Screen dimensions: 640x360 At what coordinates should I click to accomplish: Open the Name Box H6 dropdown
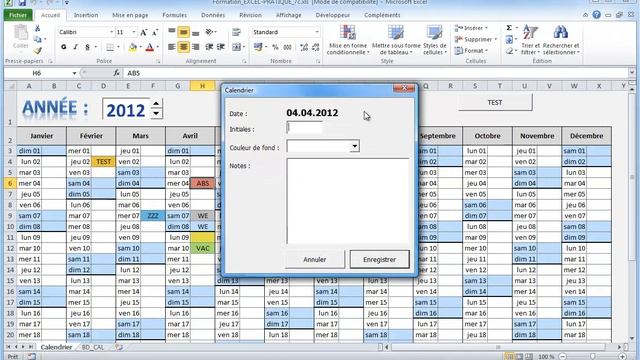click(74, 73)
